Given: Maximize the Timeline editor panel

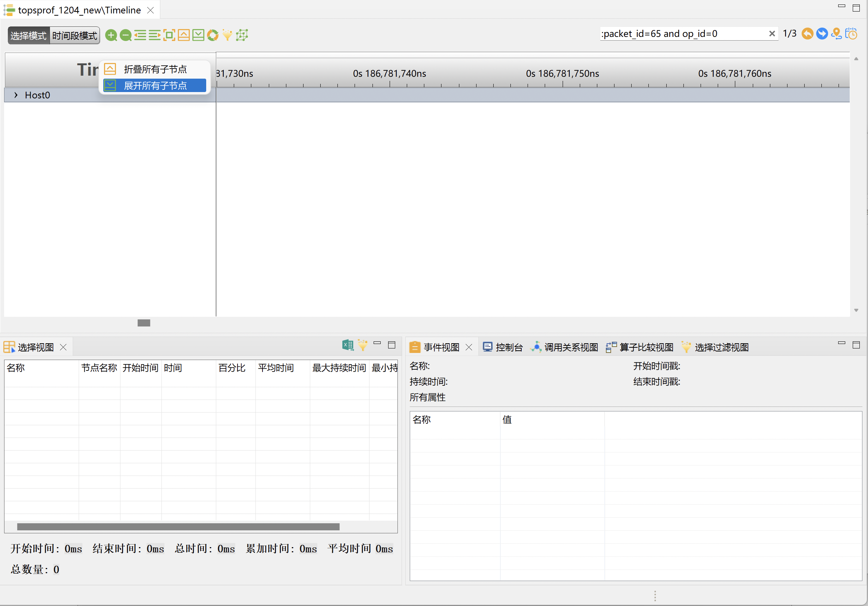Looking at the screenshot, I should (856, 8).
